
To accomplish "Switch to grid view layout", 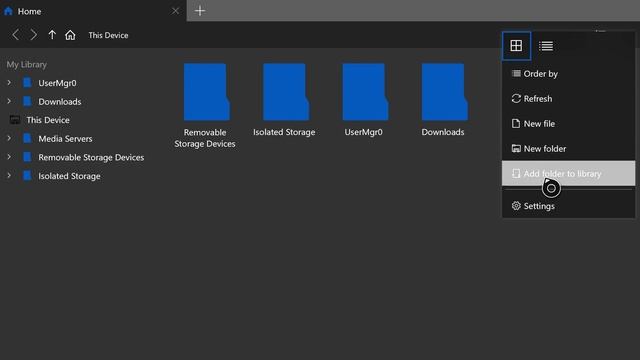I will (x=516, y=46).
